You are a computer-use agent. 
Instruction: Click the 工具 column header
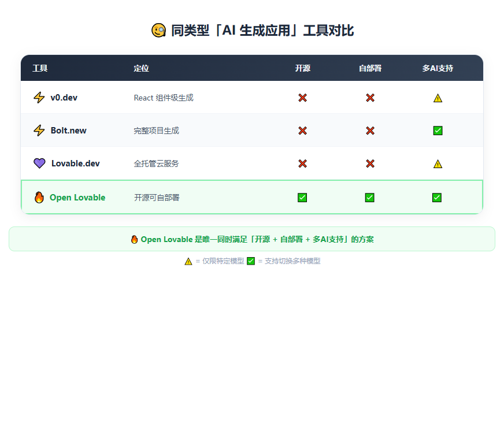pos(40,68)
